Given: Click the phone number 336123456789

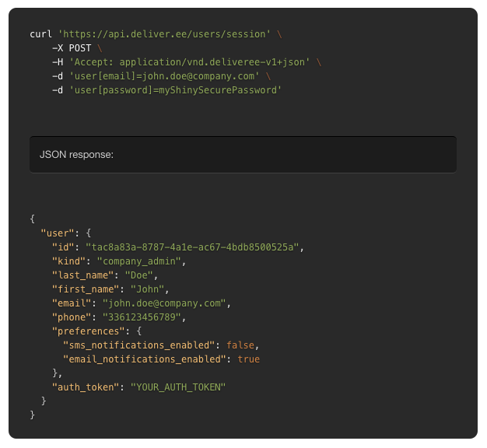Looking at the screenshot, I should pyautogui.click(x=142, y=317).
